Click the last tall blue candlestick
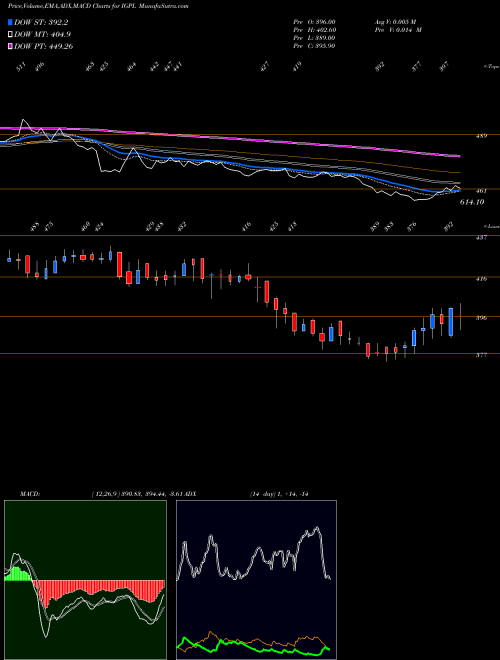500x660 pixels. (451, 322)
